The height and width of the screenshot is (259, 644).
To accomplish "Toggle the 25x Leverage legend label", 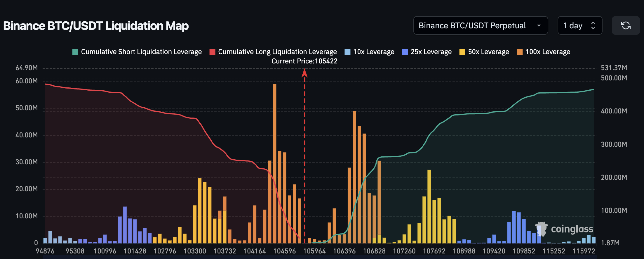I will coord(431,52).
